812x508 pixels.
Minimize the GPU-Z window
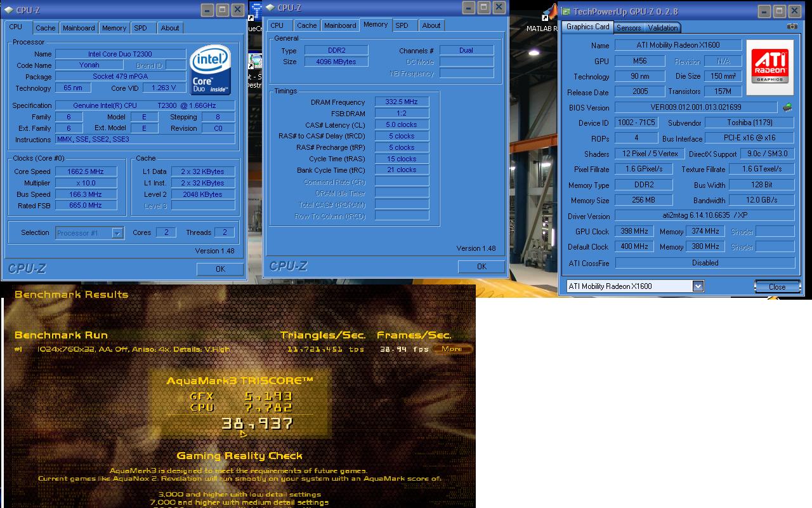(x=764, y=11)
